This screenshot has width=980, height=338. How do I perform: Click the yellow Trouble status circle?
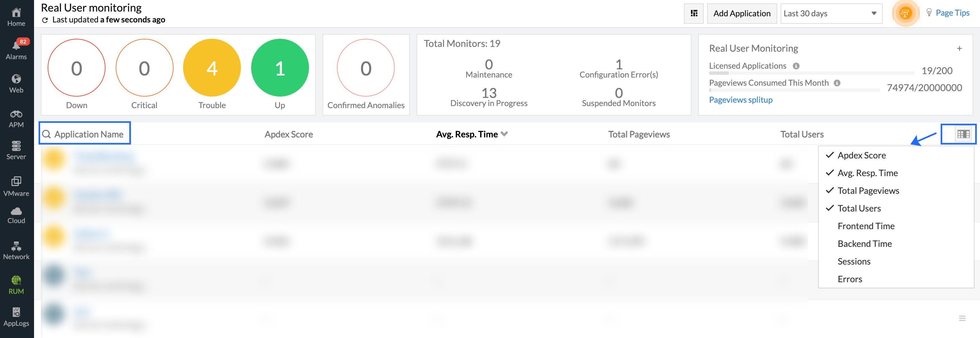point(212,68)
